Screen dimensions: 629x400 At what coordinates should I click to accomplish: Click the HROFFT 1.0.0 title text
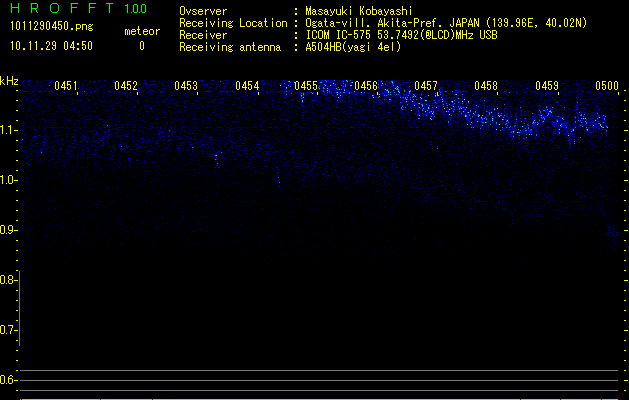(78, 8)
